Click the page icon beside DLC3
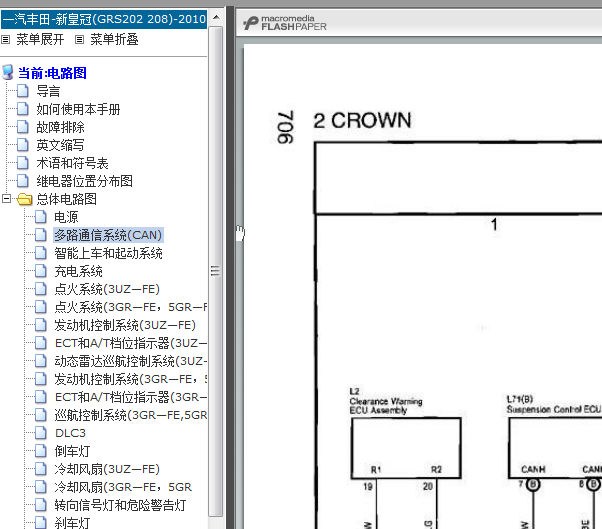The width and height of the screenshot is (602, 529). click(41, 433)
